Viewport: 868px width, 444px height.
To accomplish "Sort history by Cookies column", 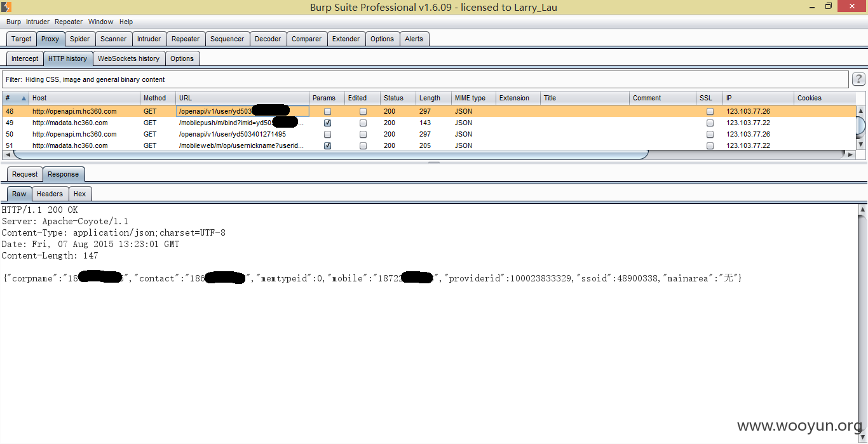I will pos(825,98).
